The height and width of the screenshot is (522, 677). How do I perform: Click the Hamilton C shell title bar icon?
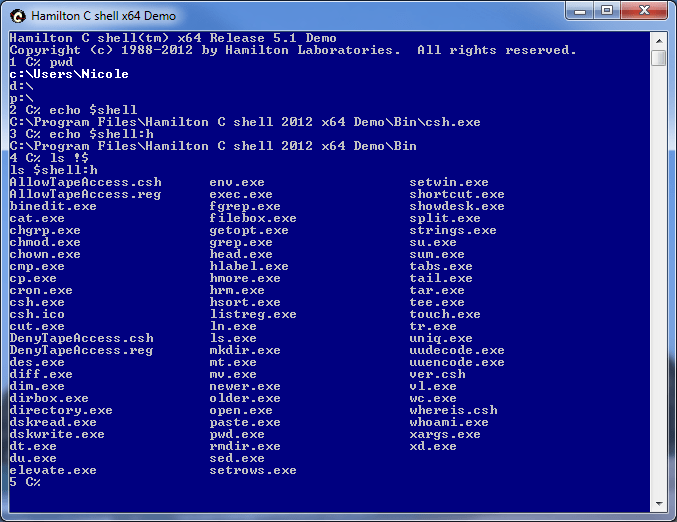click(18, 16)
